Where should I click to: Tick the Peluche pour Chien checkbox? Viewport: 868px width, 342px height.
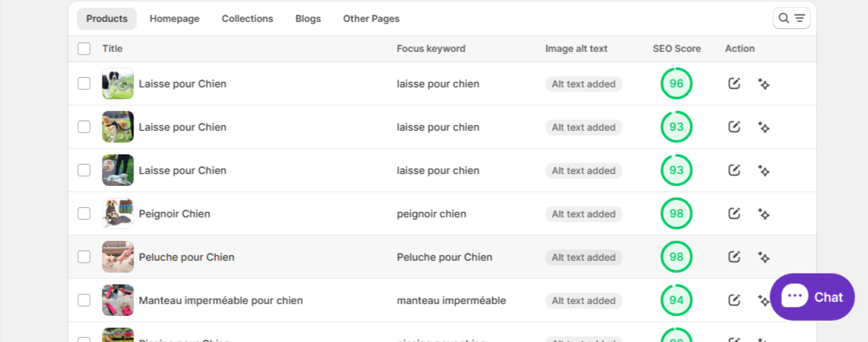click(x=84, y=257)
